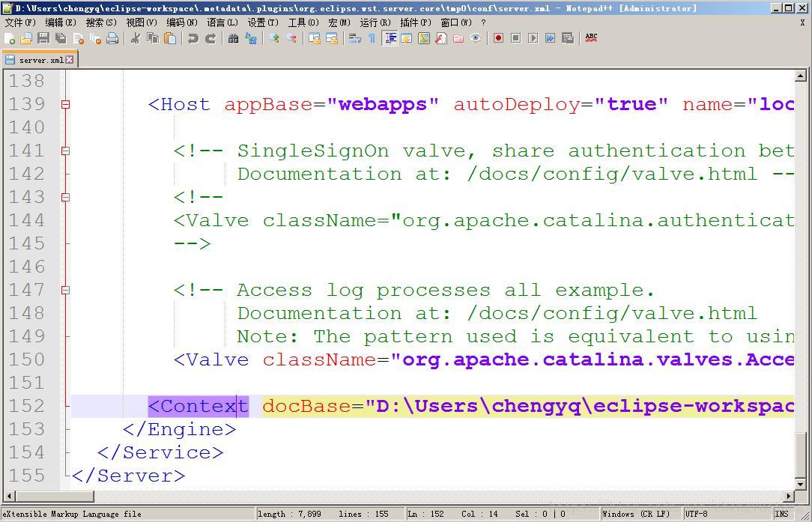
Task: Play the recorded macro
Action: click(533, 38)
